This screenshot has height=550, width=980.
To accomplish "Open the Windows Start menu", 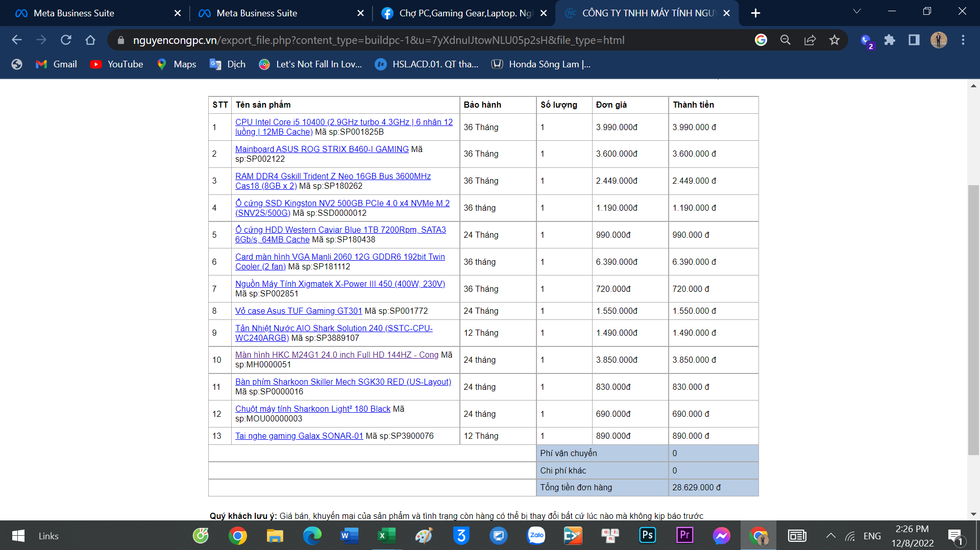I will [x=18, y=536].
